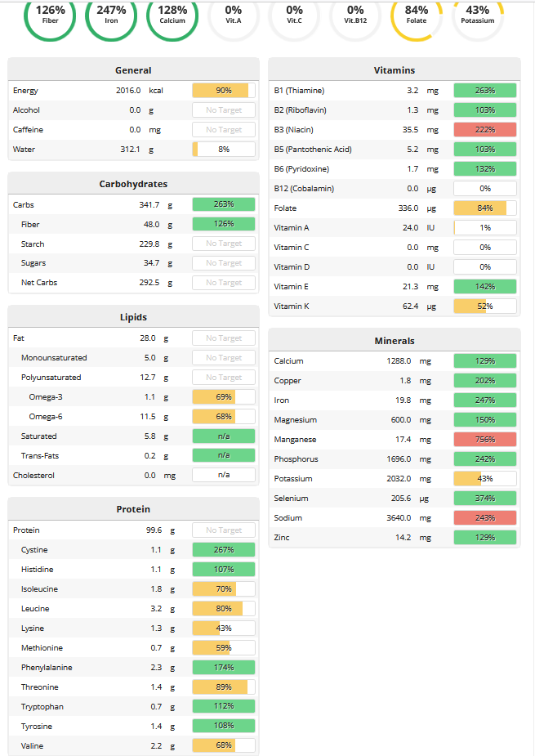Toggle the No Target setting for Protein
This screenshot has width=535, height=756.
[223, 530]
